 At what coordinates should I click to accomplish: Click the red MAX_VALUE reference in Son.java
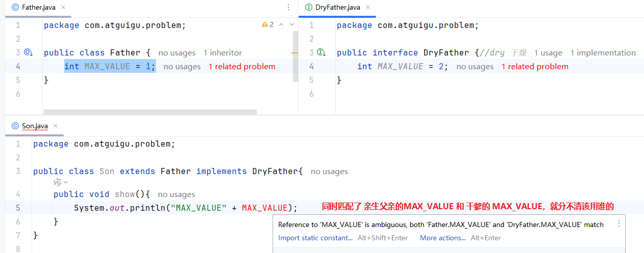[264, 208]
